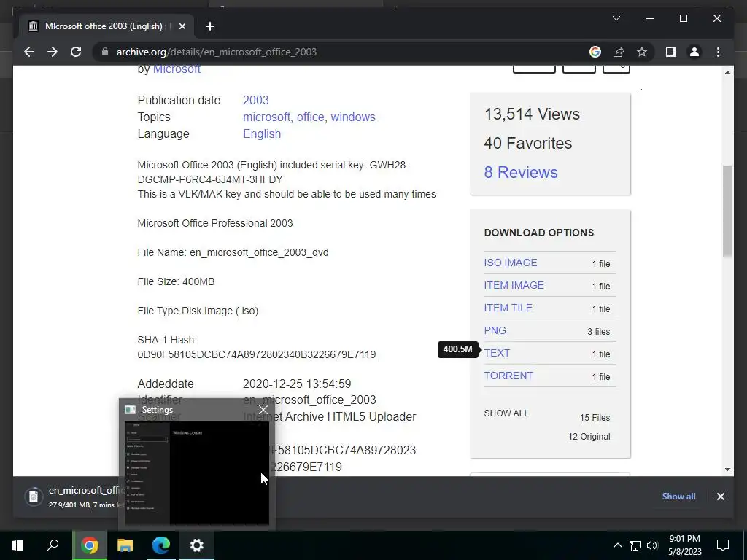Select the SHA-1 hash value text

[x=256, y=355]
